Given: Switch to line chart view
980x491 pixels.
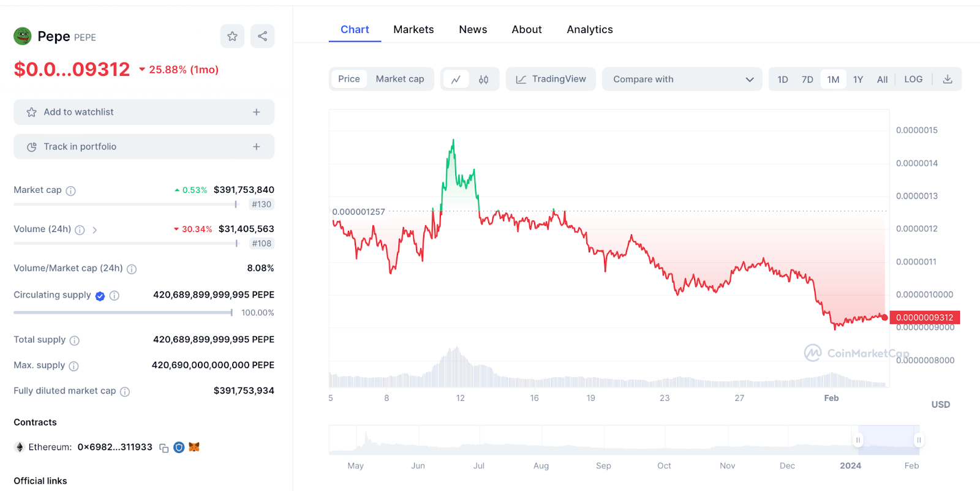Looking at the screenshot, I should click(x=456, y=79).
